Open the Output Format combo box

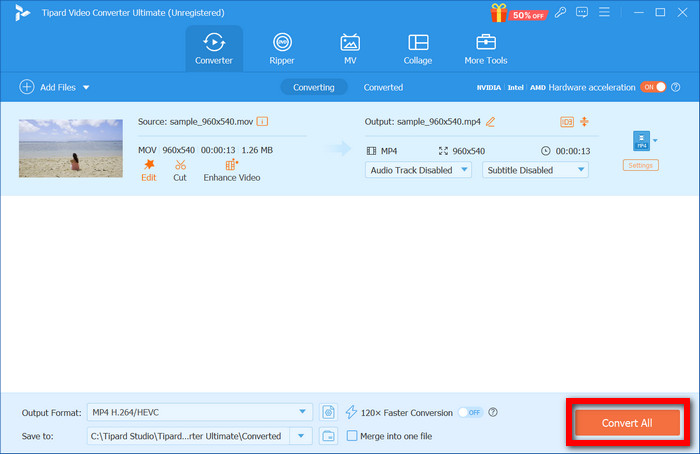tap(200, 412)
